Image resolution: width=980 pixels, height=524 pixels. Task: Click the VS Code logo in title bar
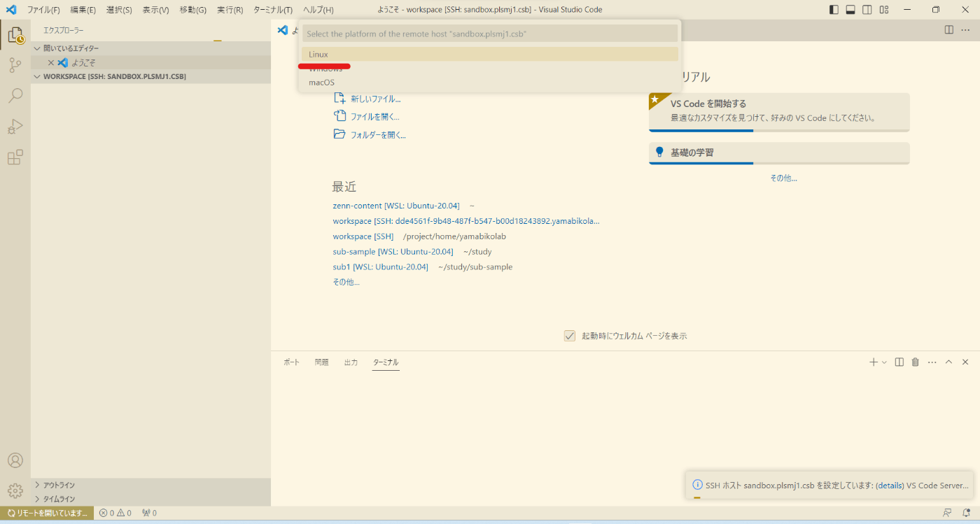tap(11, 10)
